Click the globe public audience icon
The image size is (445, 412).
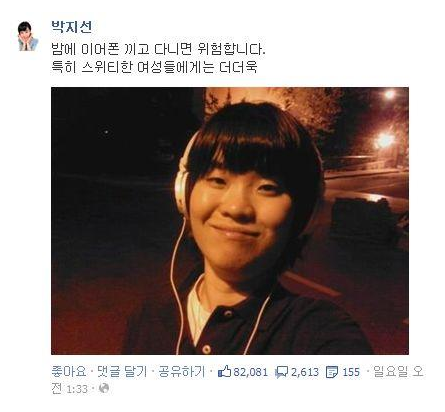pos(104,388)
